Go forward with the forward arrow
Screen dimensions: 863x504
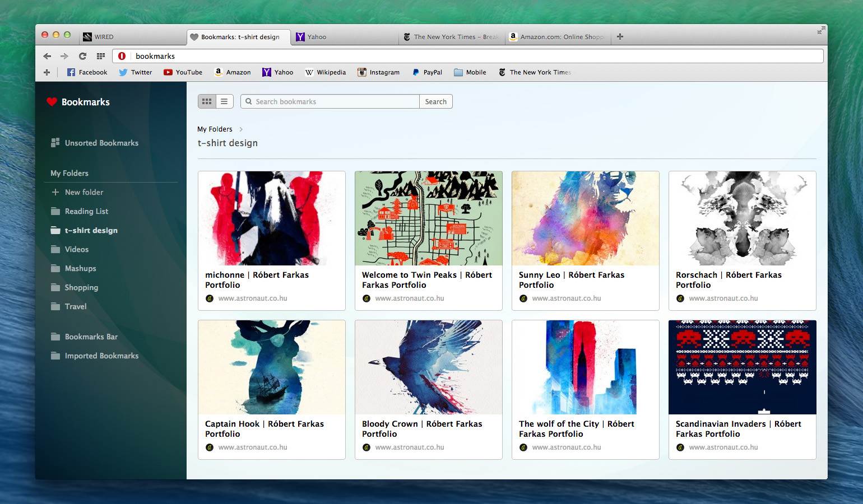coord(64,56)
